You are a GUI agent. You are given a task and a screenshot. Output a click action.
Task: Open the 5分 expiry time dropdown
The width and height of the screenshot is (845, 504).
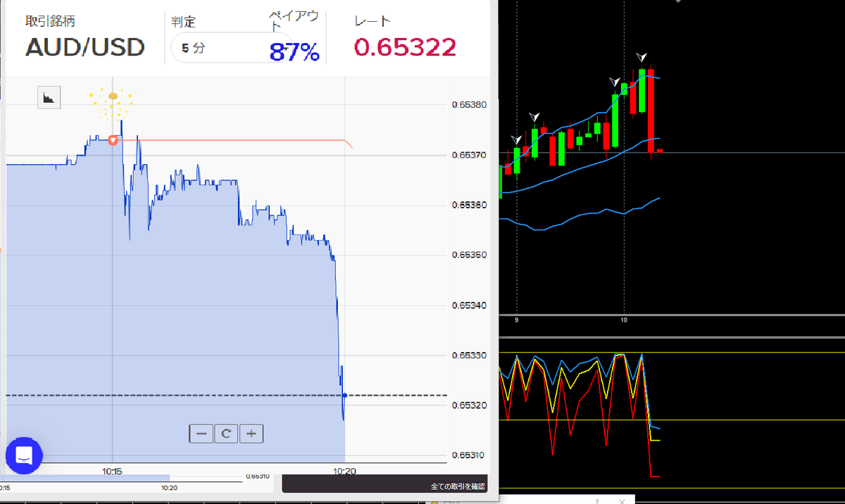click(x=232, y=49)
